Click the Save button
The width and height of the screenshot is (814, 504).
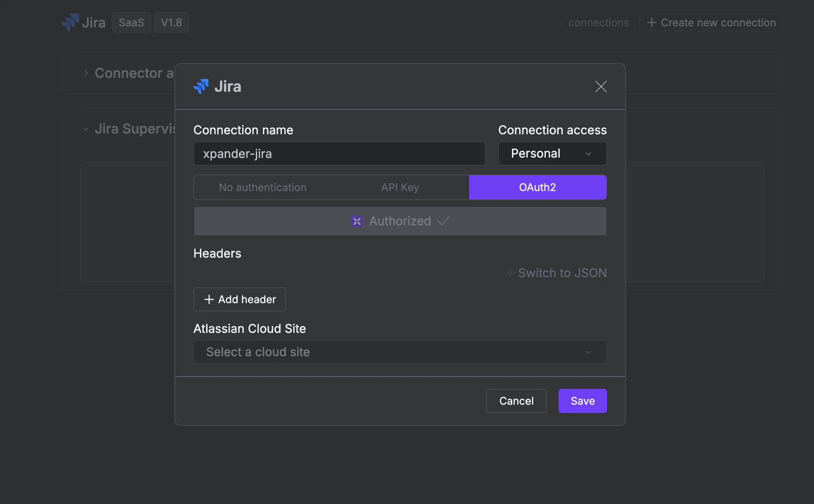coord(582,401)
